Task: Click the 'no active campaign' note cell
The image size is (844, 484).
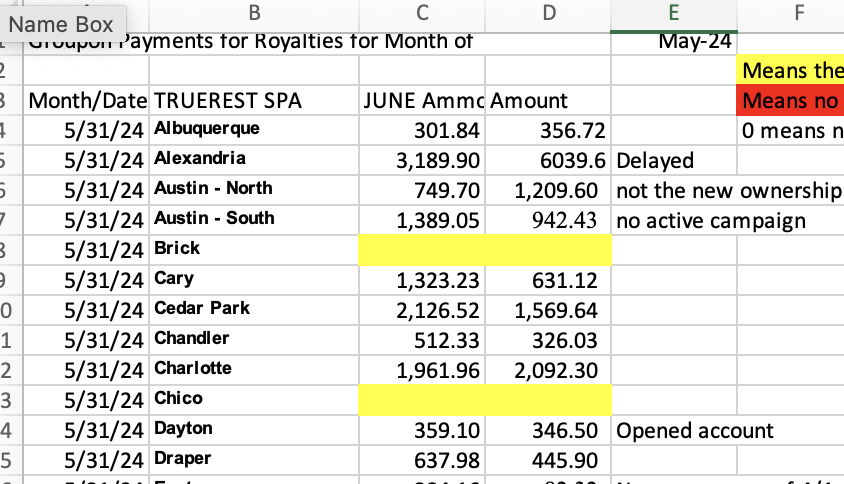Action: (x=712, y=220)
